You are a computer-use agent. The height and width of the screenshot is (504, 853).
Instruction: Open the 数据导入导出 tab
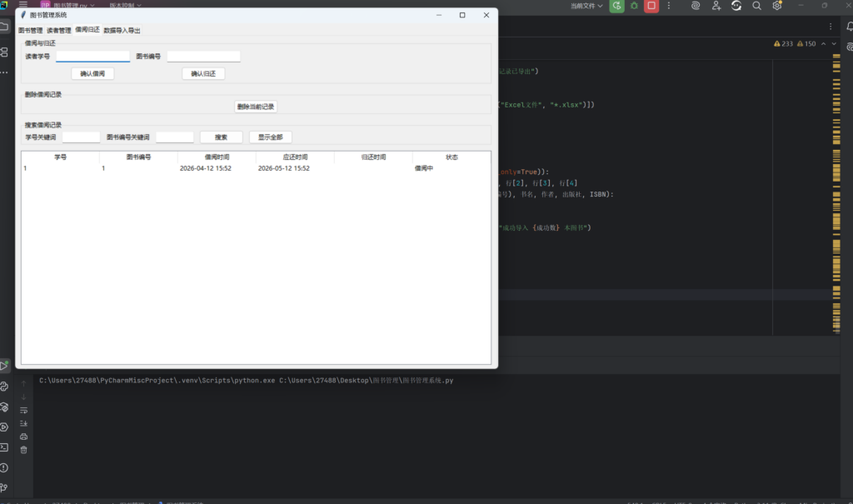(x=122, y=30)
